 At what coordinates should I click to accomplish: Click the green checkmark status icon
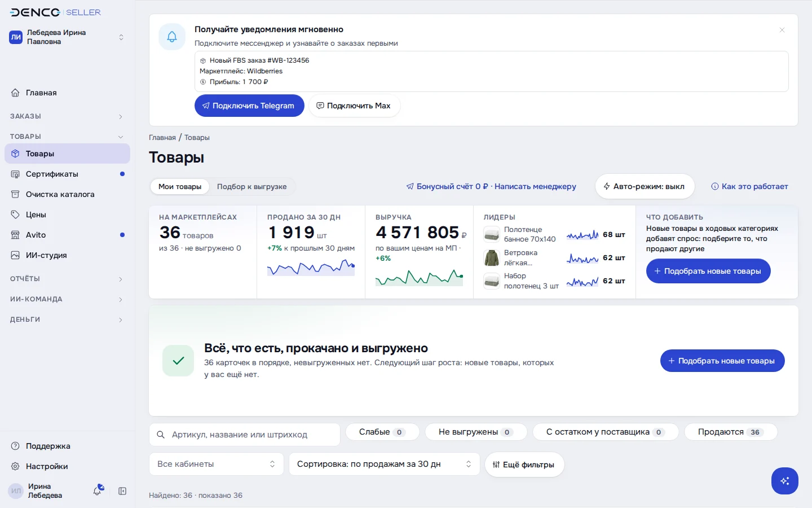pos(178,361)
